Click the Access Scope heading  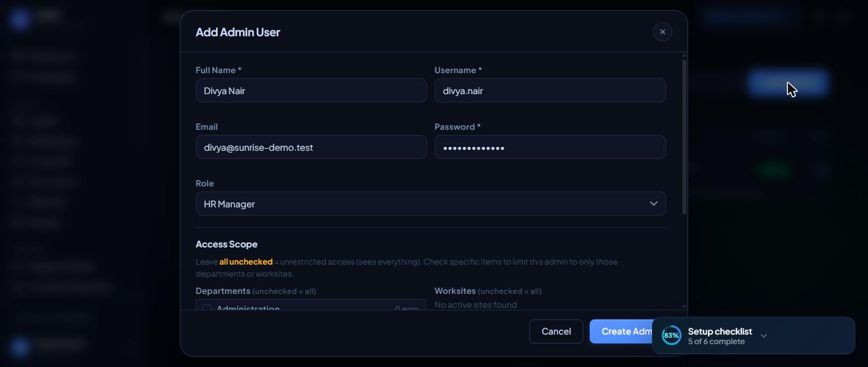click(226, 244)
